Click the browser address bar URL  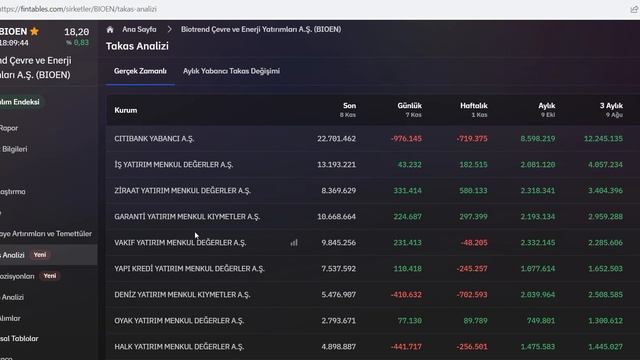click(78, 9)
